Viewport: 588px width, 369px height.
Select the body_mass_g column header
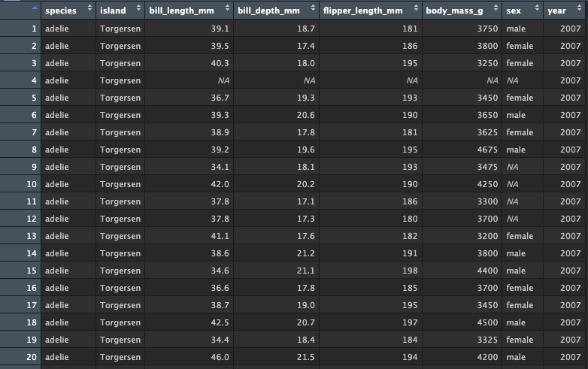[454, 11]
